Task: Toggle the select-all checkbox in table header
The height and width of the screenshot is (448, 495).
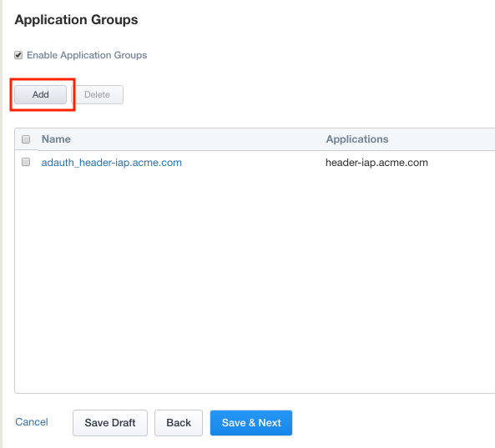Action: [x=26, y=139]
